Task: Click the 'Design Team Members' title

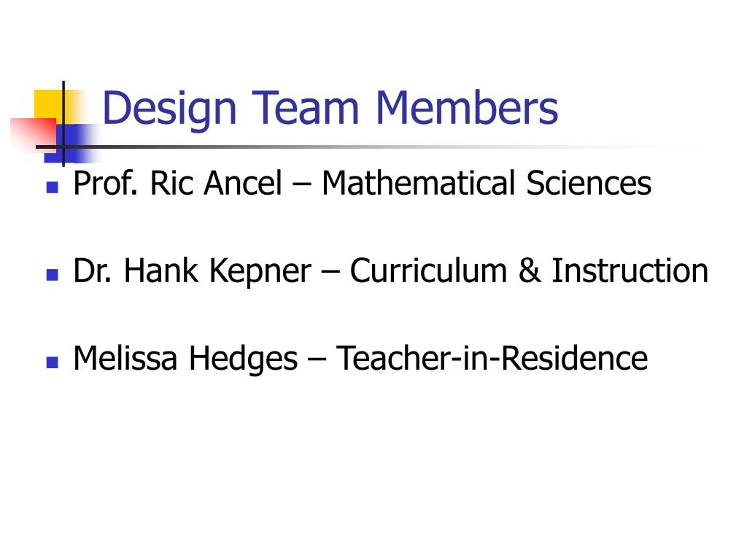Action: coord(330,109)
